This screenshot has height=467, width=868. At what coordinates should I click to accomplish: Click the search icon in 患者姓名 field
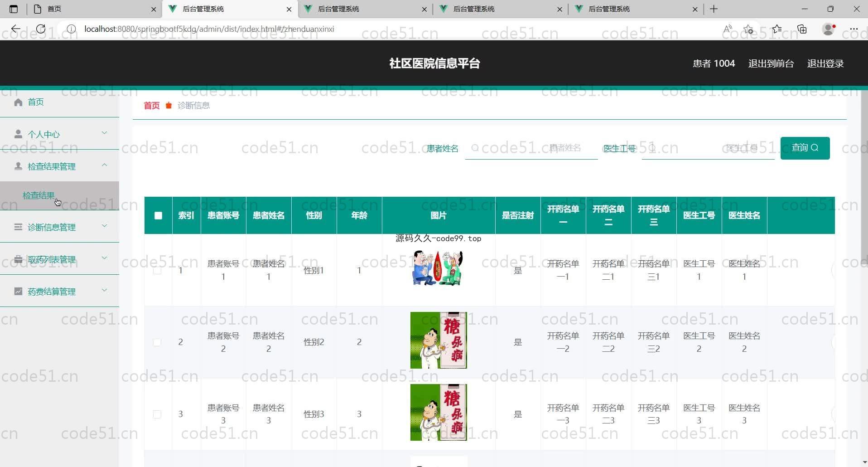tap(475, 148)
